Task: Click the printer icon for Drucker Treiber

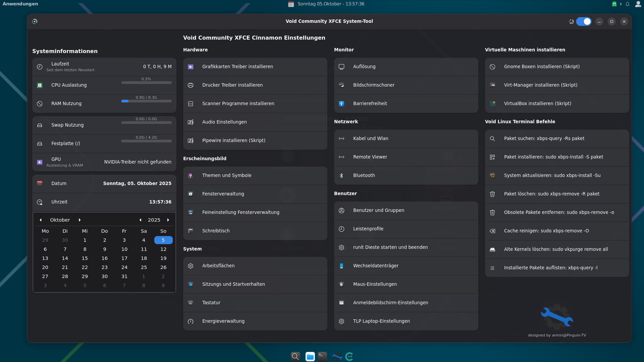Action: [191, 85]
